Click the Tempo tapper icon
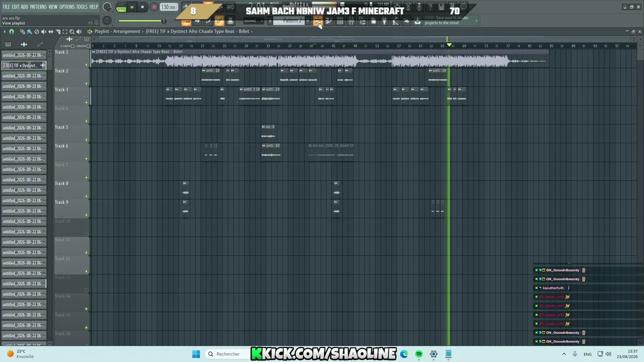The image size is (644, 362). click(395, 21)
